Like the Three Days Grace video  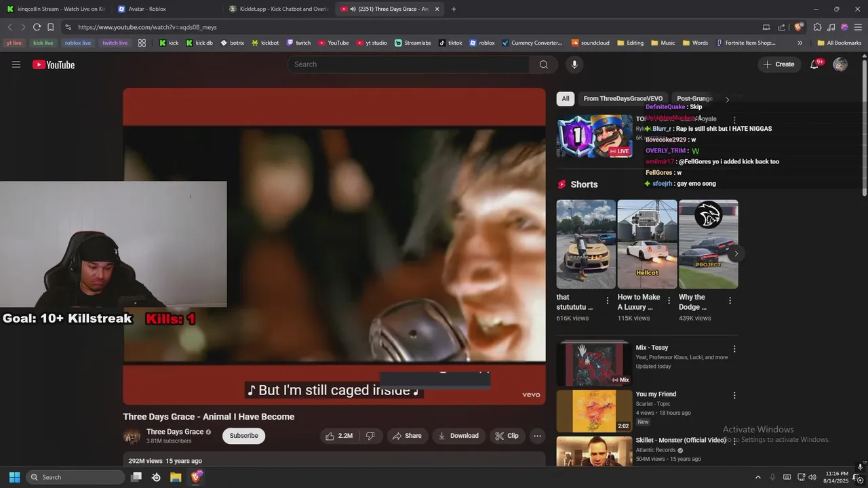point(339,436)
